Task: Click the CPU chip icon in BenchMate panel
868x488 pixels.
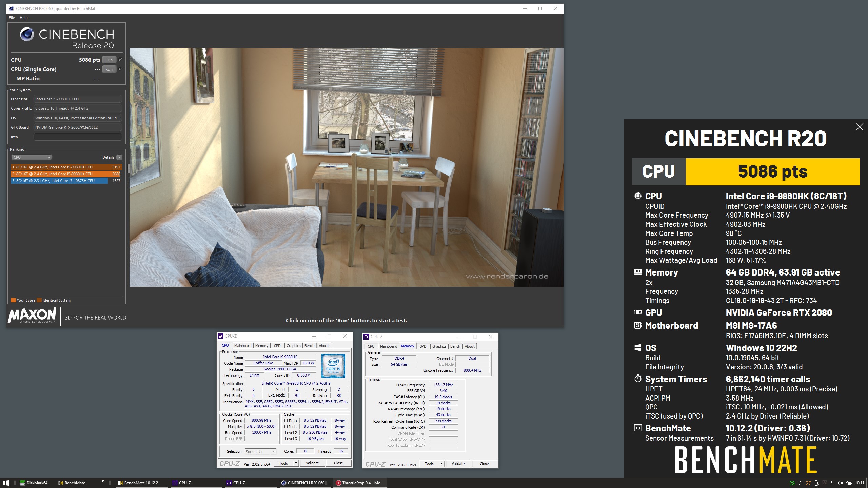Action: coord(638,196)
